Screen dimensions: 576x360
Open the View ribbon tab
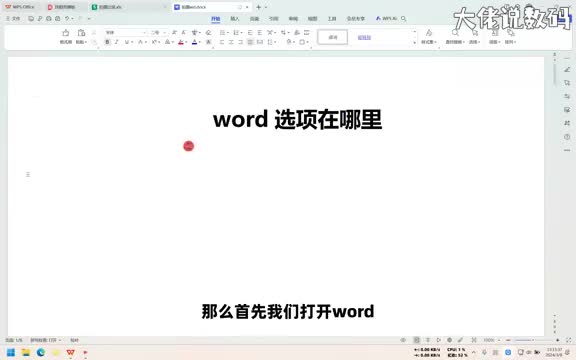pos(312,18)
